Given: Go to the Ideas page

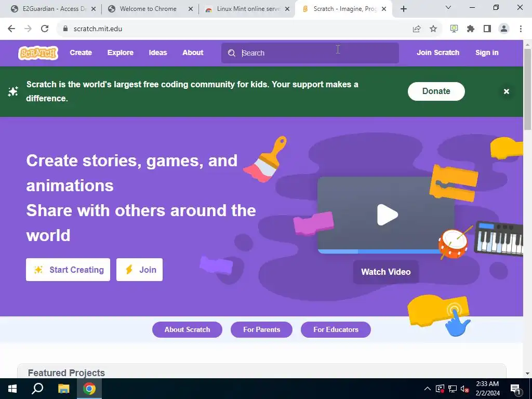Looking at the screenshot, I should 158,52.
